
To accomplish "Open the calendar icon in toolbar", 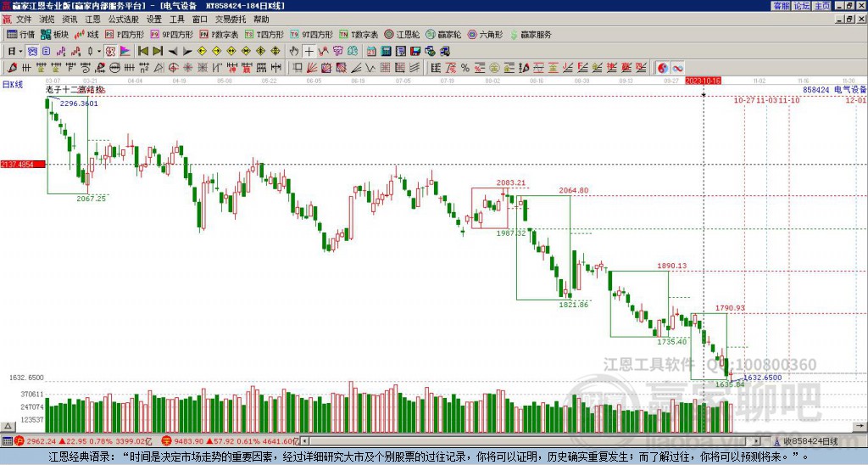I will (371, 52).
